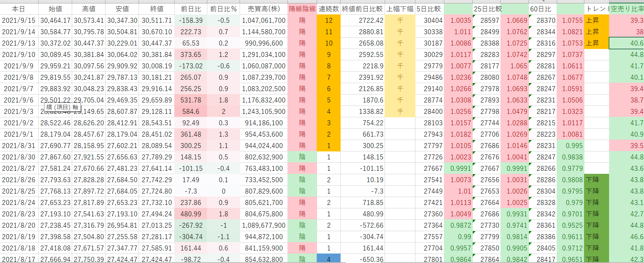
Task: Select the pink 陽線陰線 header cell
Action: click(302, 9)
